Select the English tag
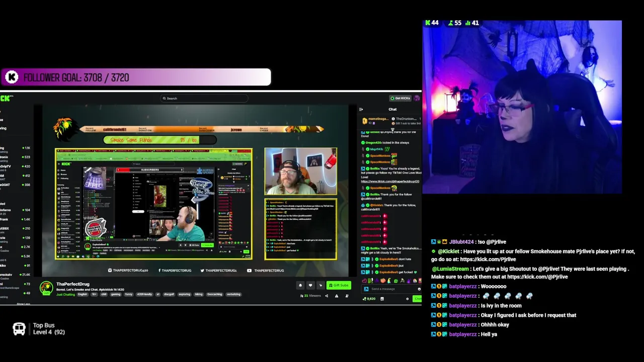 tap(83, 294)
